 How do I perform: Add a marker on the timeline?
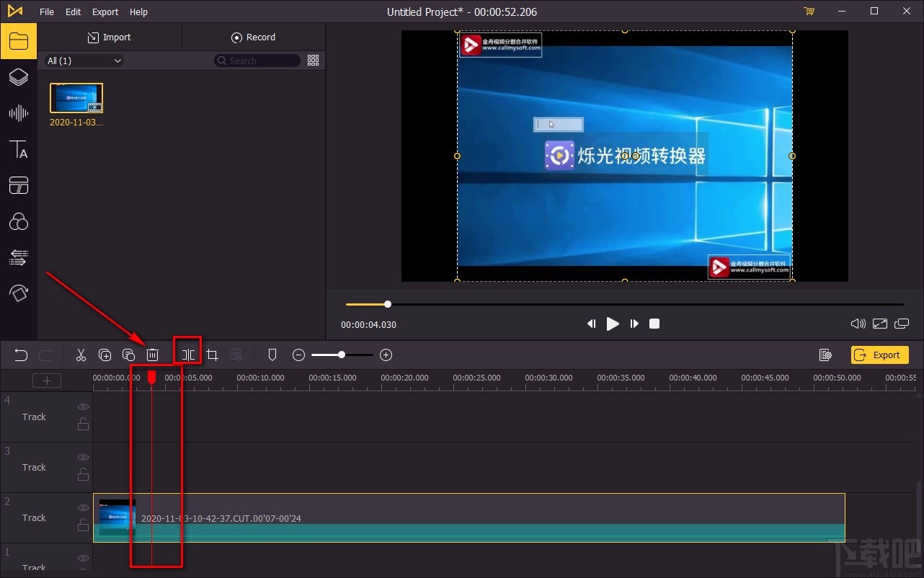[x=272, y=355]
